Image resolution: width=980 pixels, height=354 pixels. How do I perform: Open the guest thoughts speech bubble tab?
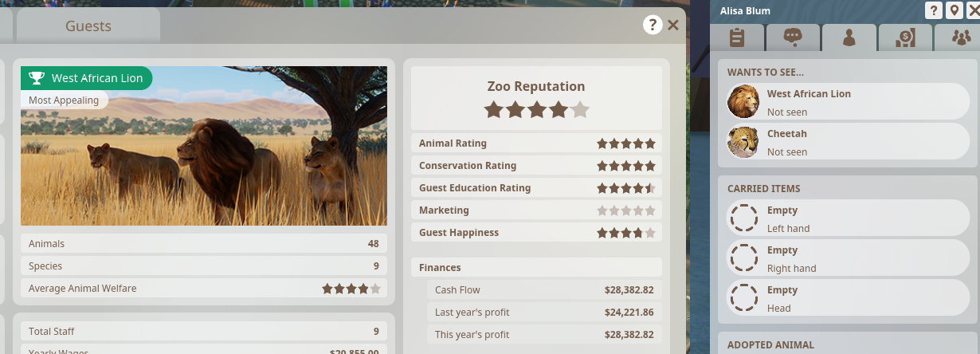tap(792, 37)
